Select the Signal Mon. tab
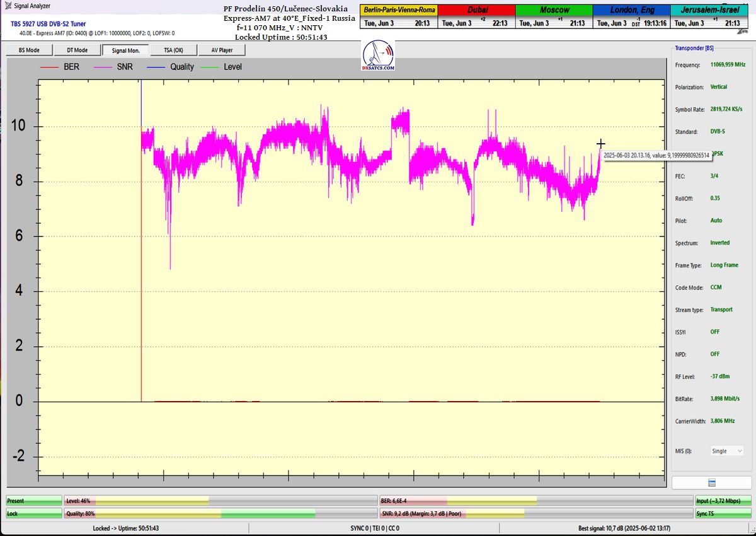 [x=125, y=50]
